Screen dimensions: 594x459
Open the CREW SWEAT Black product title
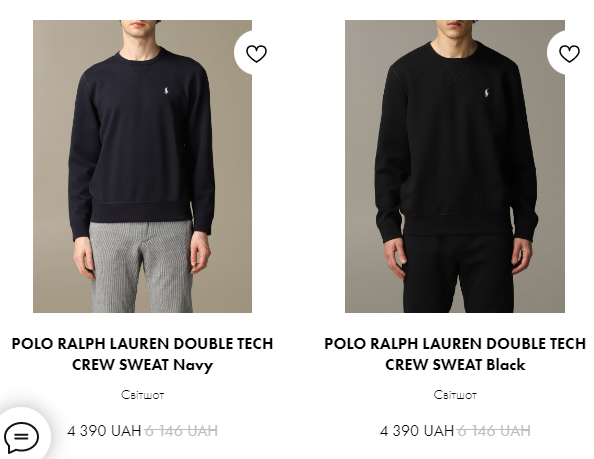(x=455, y=354)
